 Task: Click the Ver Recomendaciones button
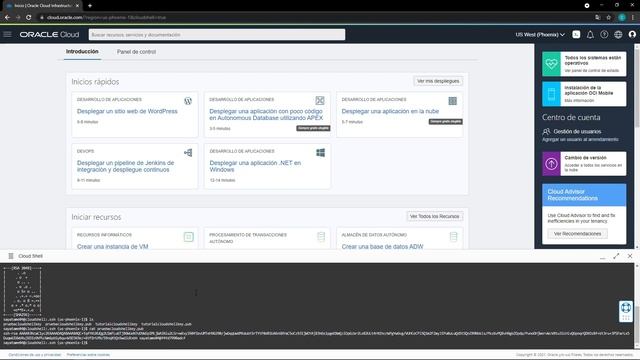click(578, 233)
